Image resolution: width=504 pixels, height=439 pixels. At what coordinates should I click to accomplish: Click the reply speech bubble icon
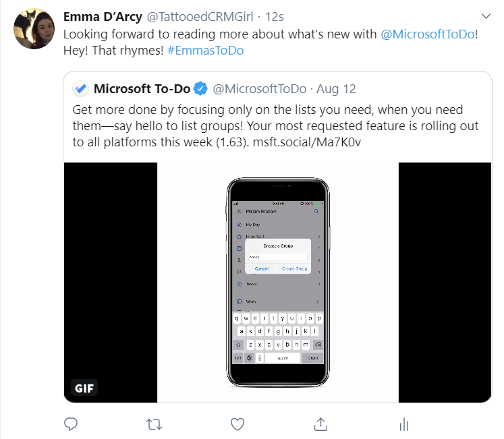pos(72,423)
